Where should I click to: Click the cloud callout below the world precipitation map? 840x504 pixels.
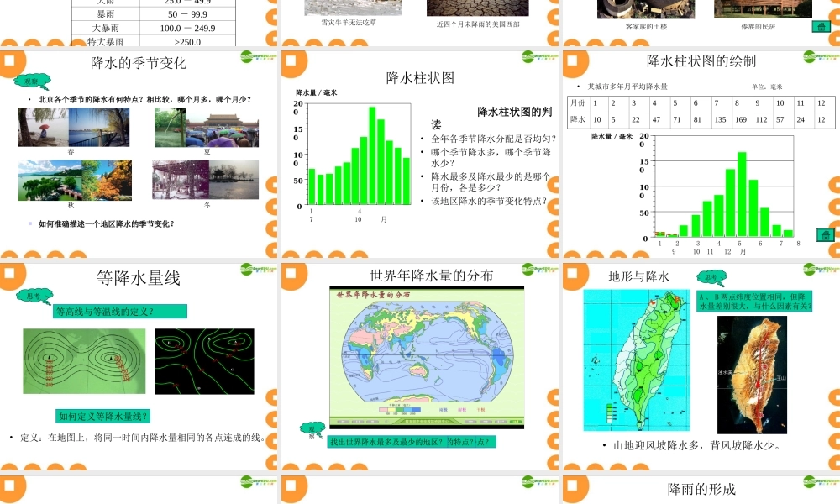pos(313,429)
